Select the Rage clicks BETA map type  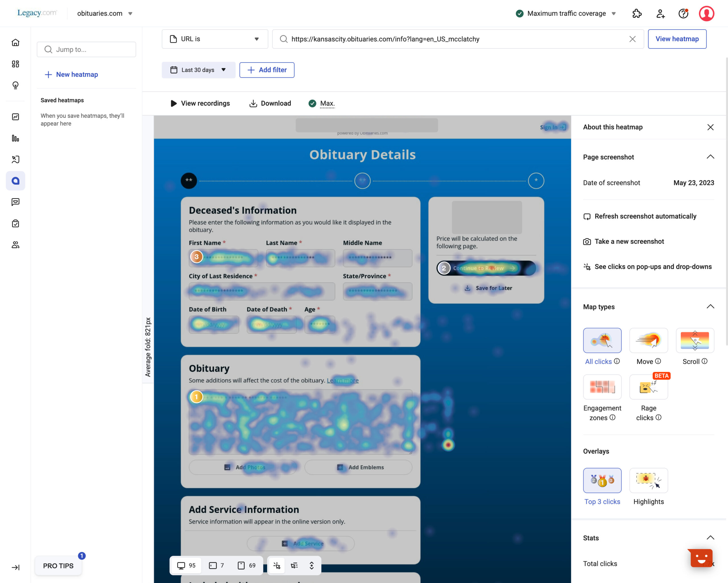(x=648, y=387)
